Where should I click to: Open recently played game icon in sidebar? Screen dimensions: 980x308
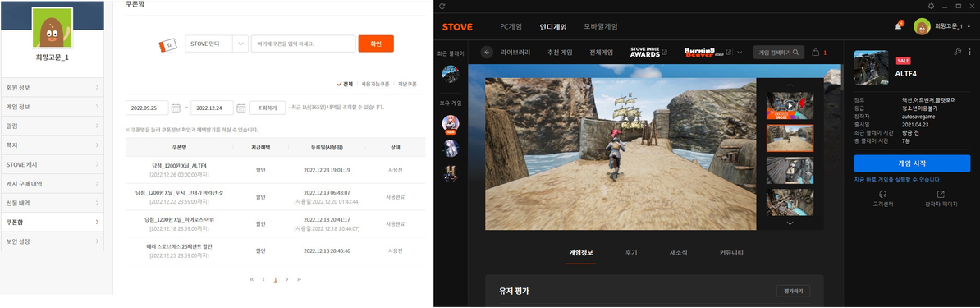450,74
